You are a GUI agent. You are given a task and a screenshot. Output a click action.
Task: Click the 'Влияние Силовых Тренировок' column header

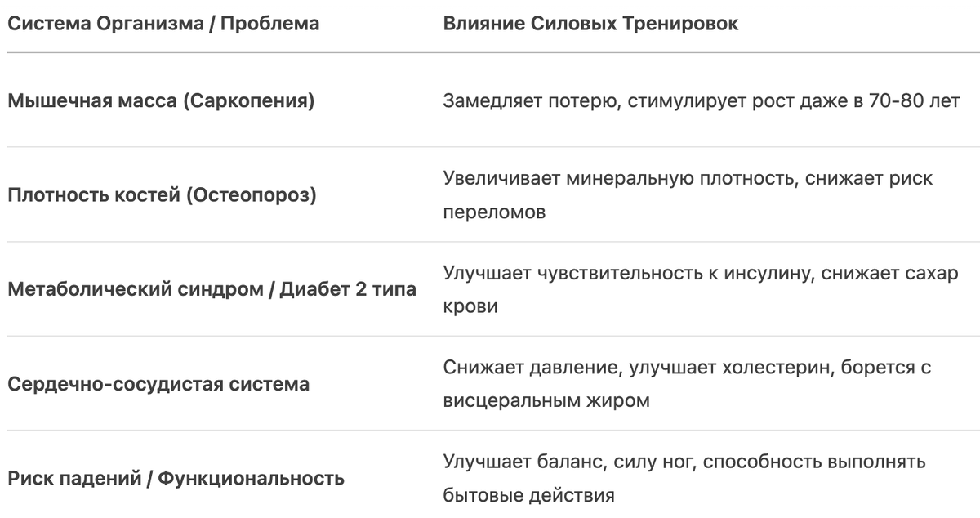[x=590, y=24]
